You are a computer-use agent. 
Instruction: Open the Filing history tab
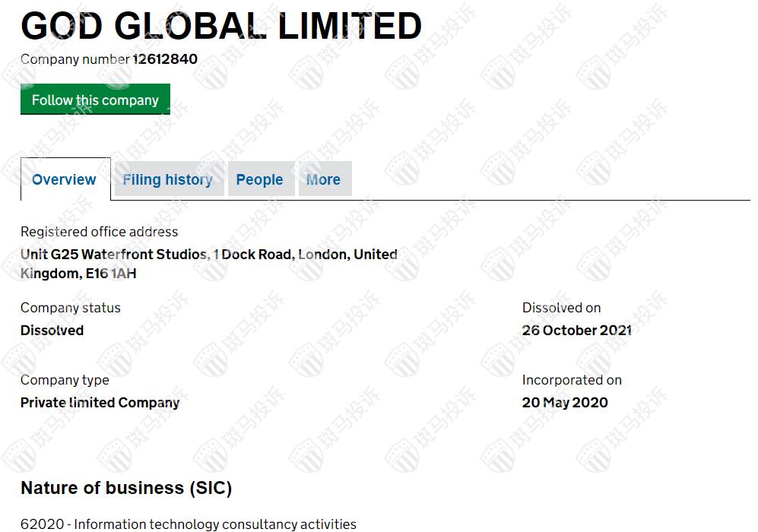click(x=167, y=180)
